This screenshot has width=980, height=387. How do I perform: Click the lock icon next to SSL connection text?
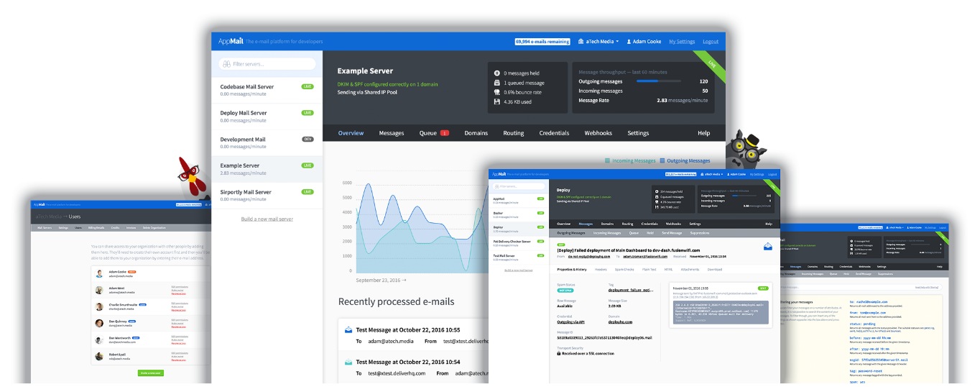coord(560,353)
